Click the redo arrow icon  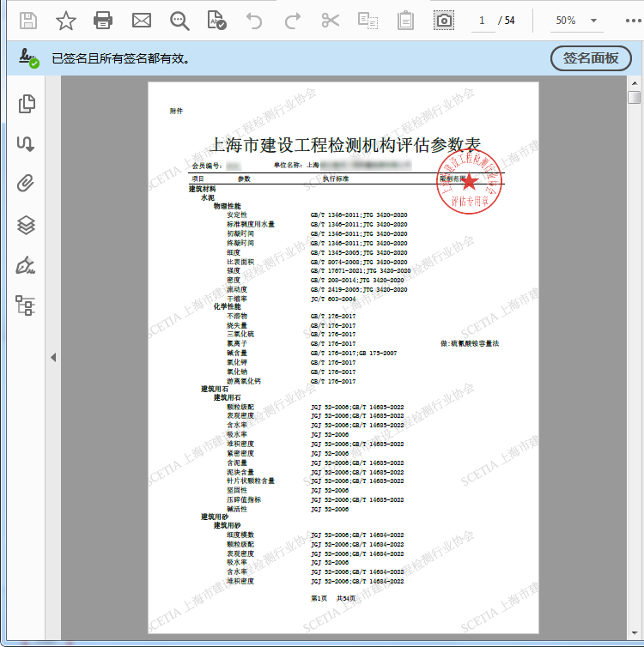pos(293,20)
